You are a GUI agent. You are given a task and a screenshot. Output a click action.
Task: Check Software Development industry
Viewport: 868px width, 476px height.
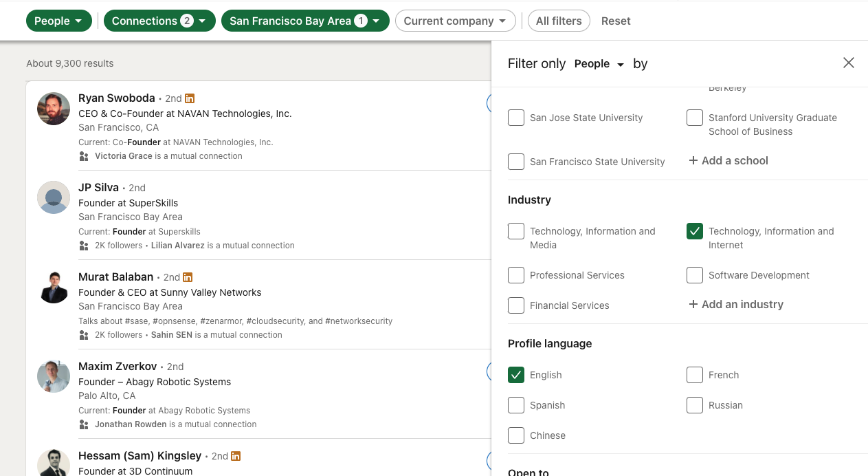695,275
